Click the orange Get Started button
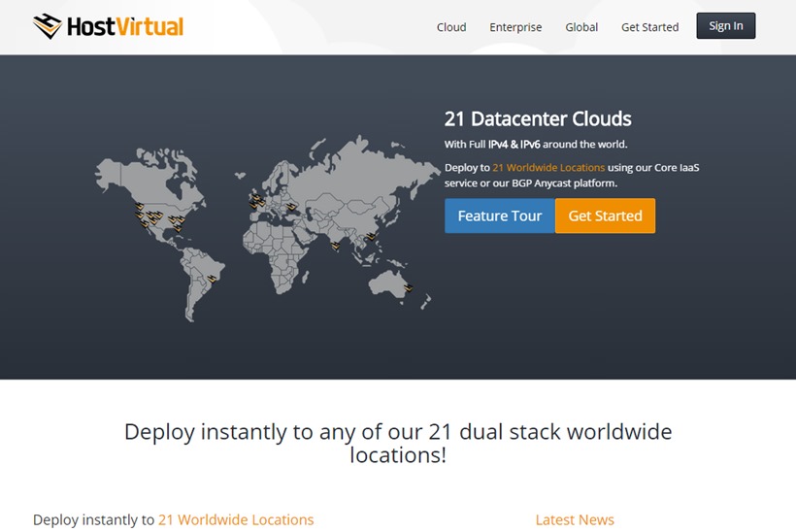The width and height of the screenshot is (796, 532). click(605, 216)
